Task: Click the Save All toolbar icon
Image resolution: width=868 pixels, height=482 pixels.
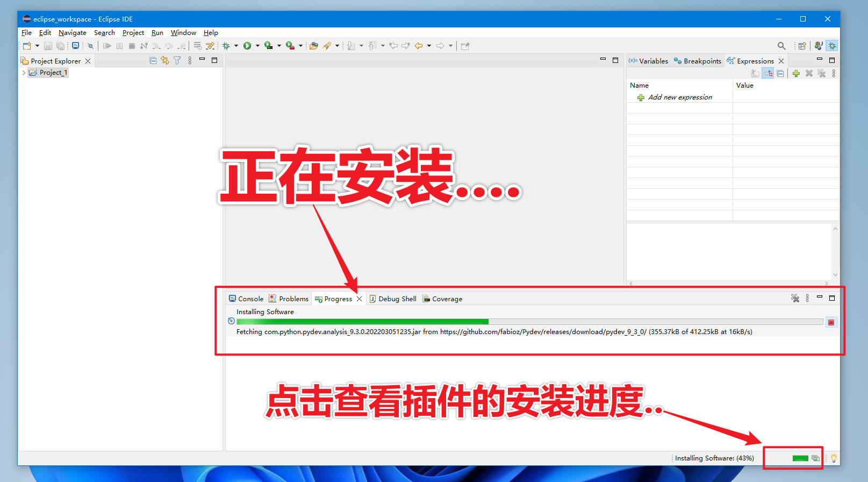Action: (x=60, y=46)
